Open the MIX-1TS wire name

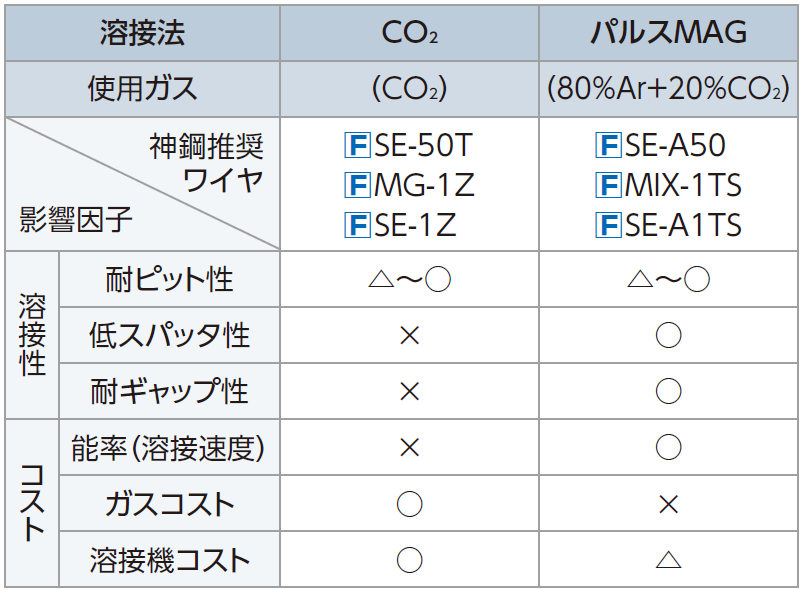click(684, 186)
